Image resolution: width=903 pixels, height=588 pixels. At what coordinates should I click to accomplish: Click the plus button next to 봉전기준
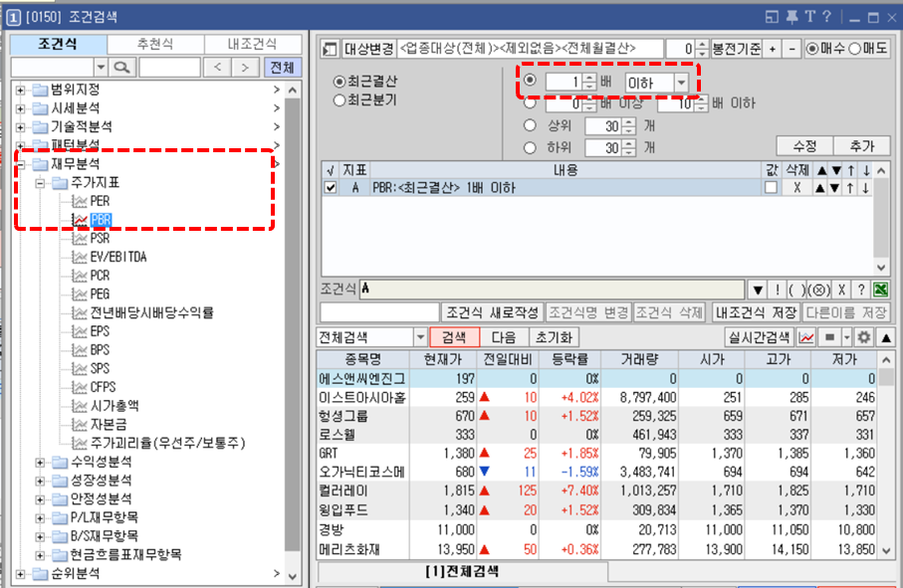[773, 49]
